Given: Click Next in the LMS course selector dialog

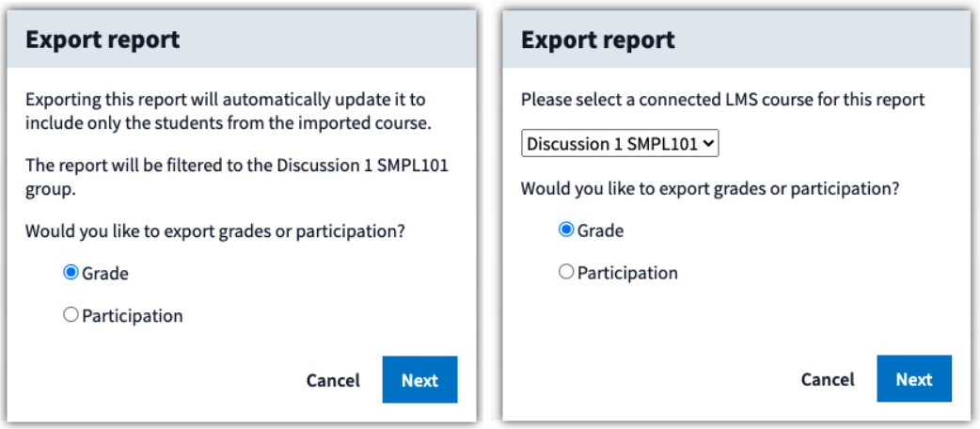Looking at the screenshot, I should pos(914,378).
